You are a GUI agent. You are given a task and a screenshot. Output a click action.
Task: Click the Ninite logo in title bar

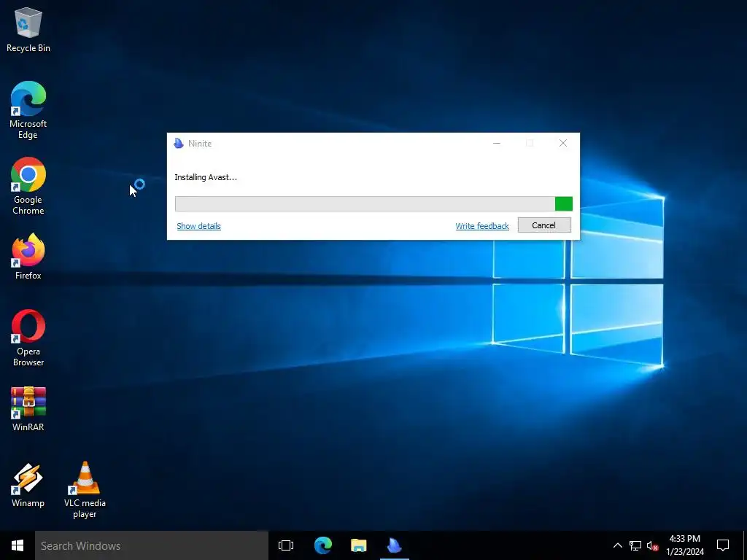click(179, 144)
